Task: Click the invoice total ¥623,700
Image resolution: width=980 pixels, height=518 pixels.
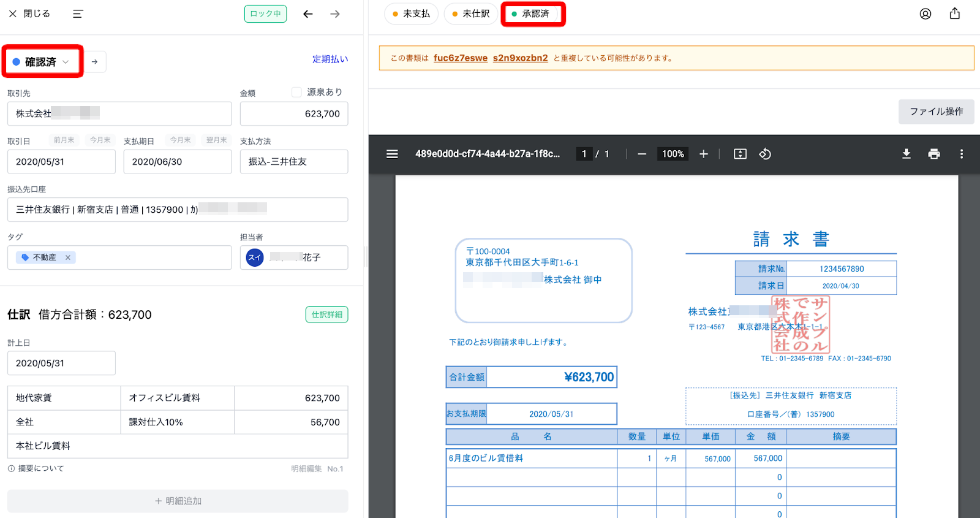Action: tap(589, 377)
